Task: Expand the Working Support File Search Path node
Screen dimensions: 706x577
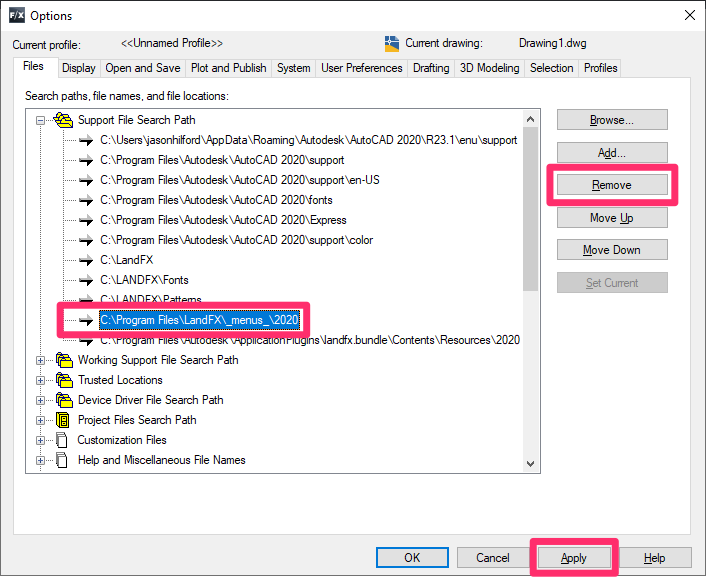Action: click(x=41, y=360)
